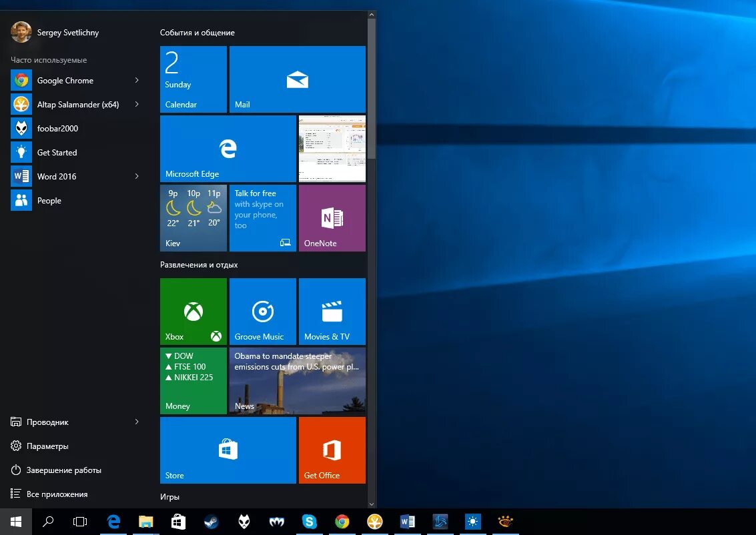Open the Store icon on the taskbar
The width and height of the screenshot is (756, 535).
click(x=178, y=522)
